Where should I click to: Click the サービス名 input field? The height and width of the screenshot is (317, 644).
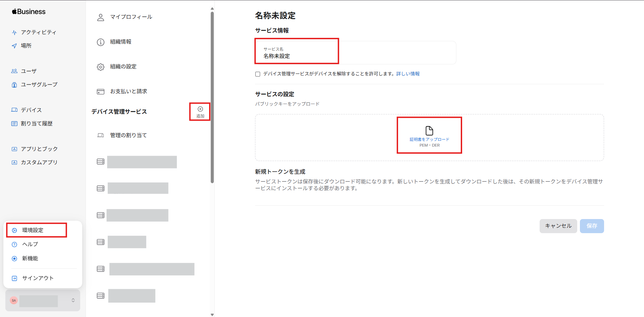pyautogui.click(x=297, y=54)
